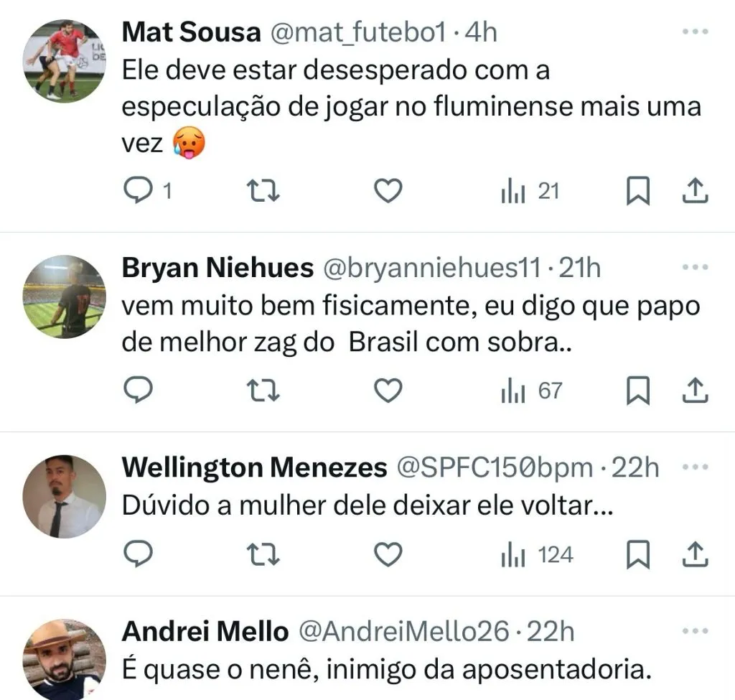
Task: Open more options on Mat Sousa's tweet
Action: tap(694, 32)
